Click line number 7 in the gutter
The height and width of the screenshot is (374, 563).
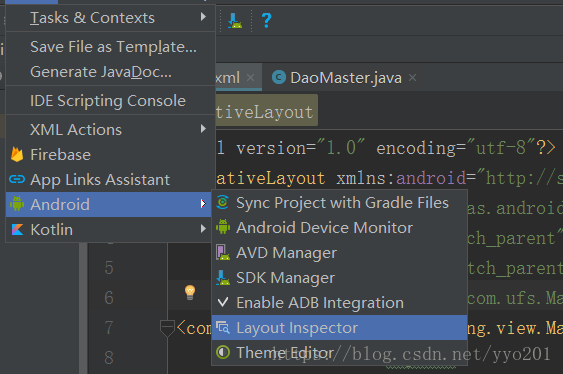109,327
